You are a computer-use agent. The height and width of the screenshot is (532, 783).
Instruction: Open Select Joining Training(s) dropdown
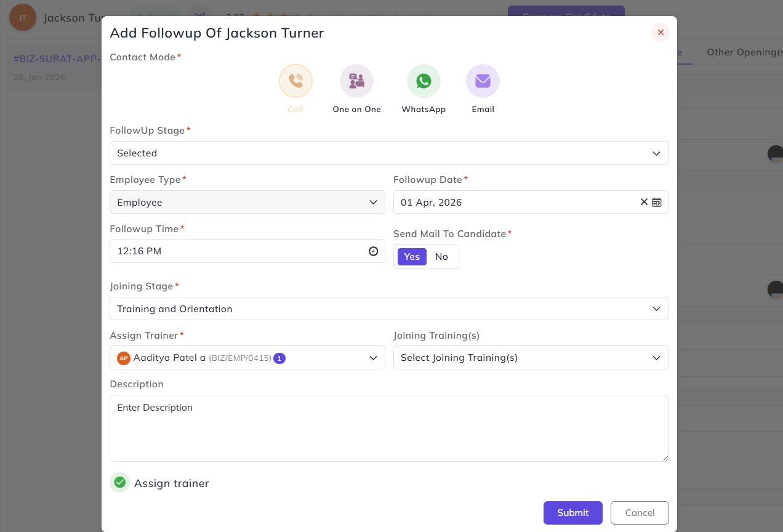[531, 358]
